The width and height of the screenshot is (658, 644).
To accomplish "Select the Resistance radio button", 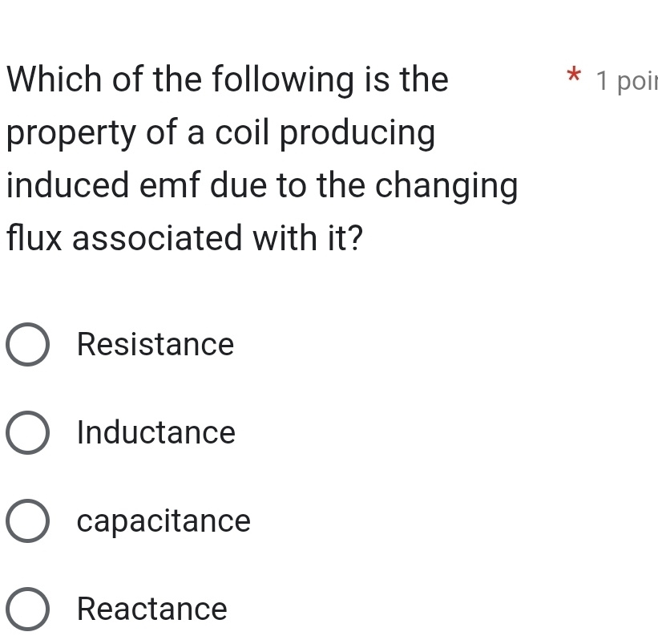I will 30,345.
